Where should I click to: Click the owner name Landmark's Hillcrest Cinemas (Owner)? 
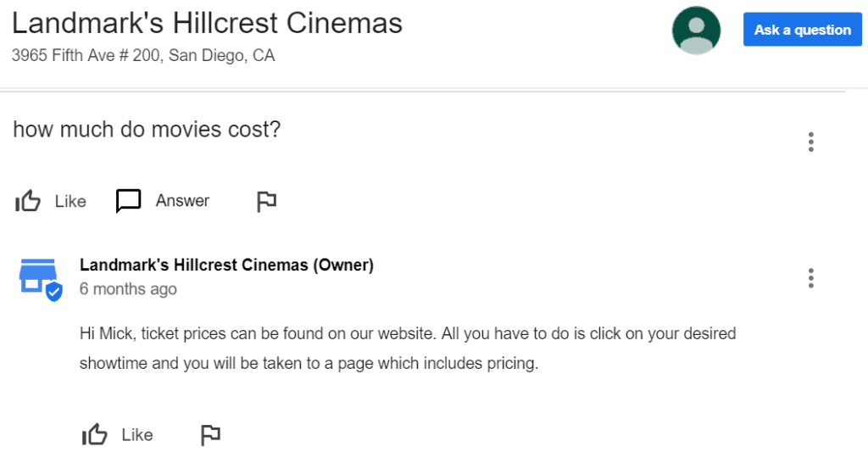[226, 265]
